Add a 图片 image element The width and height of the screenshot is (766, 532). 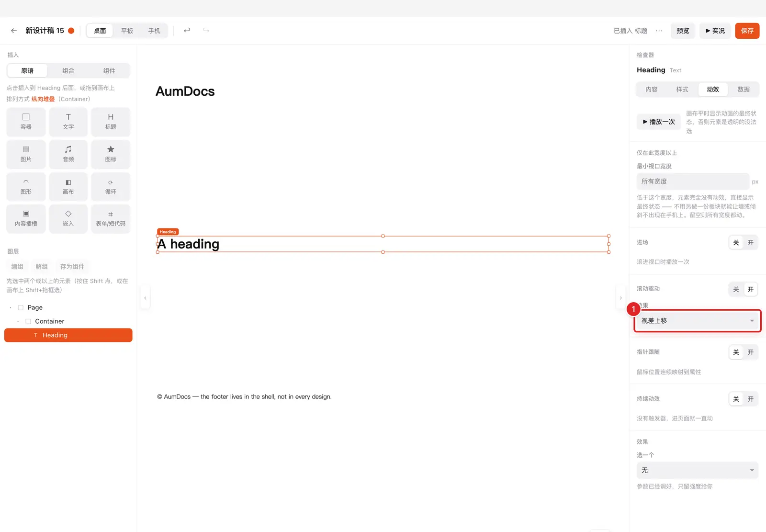(26, 154)
